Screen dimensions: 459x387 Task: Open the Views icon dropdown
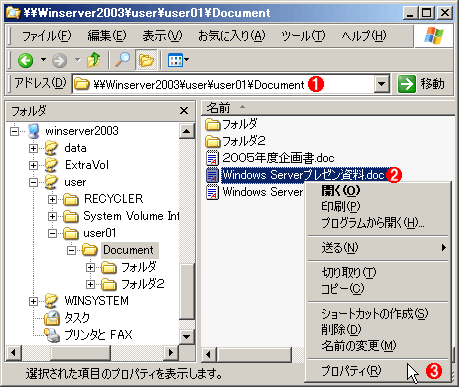(178, 60)
